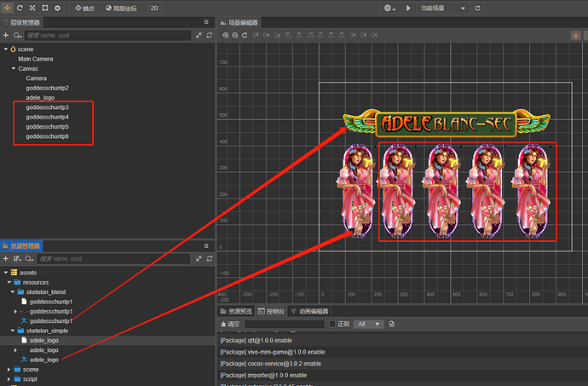This screenshot has width=588, height=386.
Task: Open assets search type dropdown
Action: pyautogui.click(x=29, y=259)
